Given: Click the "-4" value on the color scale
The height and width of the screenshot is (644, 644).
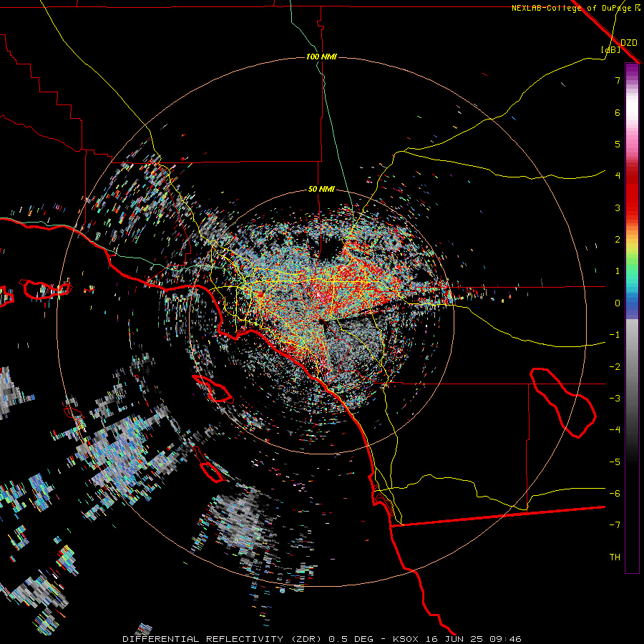Looking at the screenshot, I should click(615, 430).
